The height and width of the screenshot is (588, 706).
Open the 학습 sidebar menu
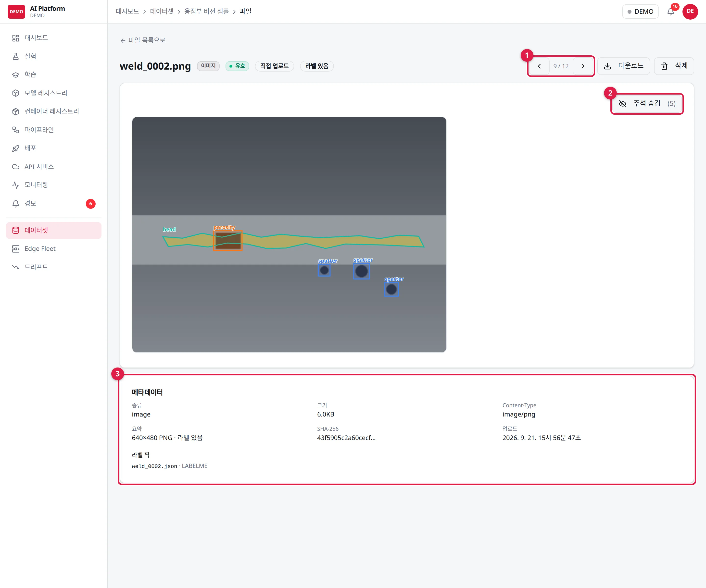tap(54, 74)
